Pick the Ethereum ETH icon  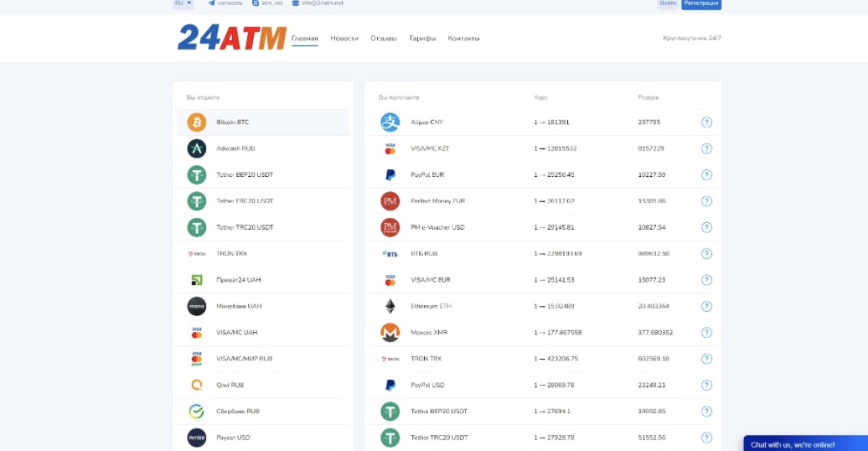[390, 306]
